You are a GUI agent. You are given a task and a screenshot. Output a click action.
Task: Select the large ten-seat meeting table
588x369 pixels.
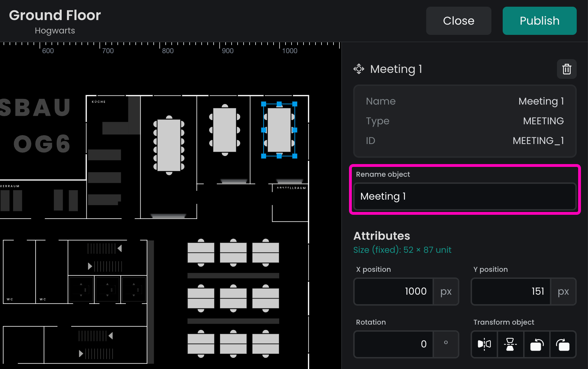tap(169, 145)
